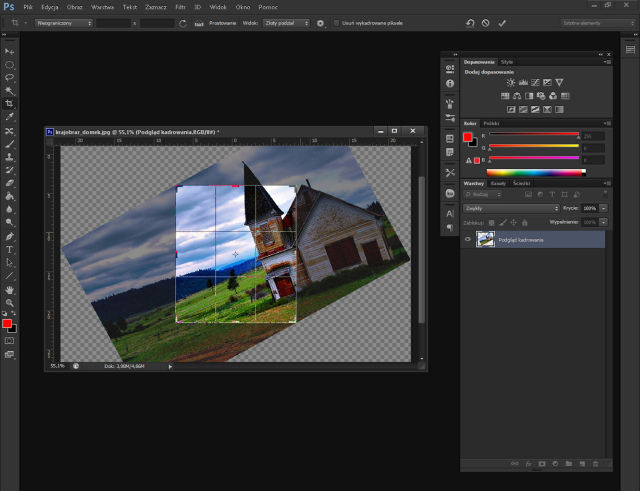The image size is (640, 491).
Task: Open the Warstwy panel menu
Action: click(607, 183)
